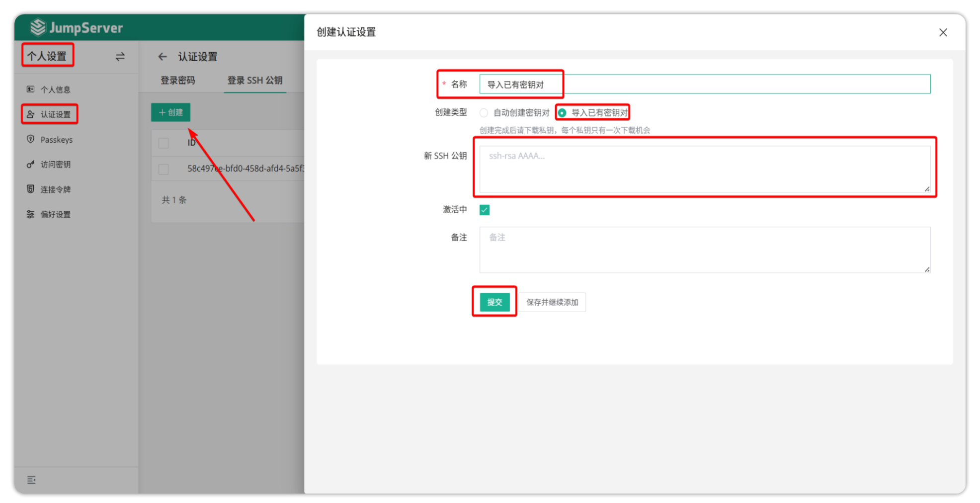Click into the 新 SSH 公钥 text area

(x=705, y=169)
